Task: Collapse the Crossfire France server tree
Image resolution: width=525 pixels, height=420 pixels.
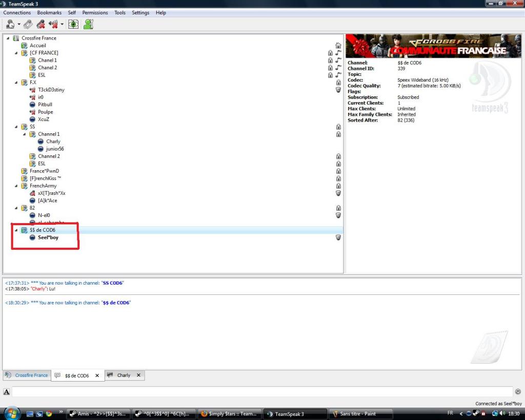Action: 8,38
